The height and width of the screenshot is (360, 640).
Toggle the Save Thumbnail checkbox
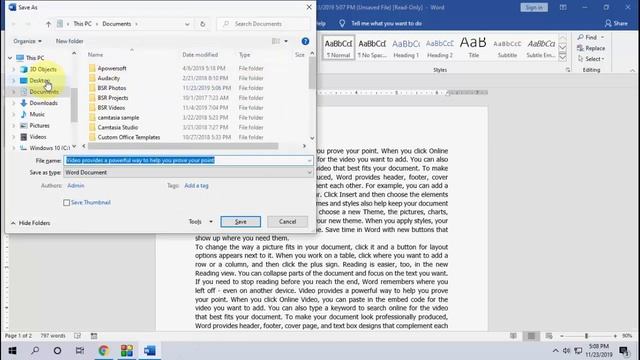pyautogui.click(x=67, y=202)
